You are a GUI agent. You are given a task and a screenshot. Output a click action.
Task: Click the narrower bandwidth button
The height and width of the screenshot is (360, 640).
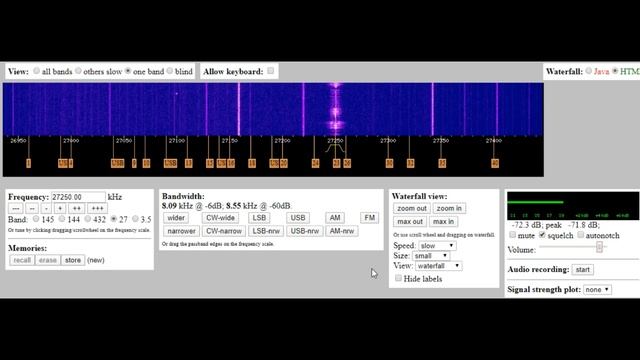click(x=181, y=231)
